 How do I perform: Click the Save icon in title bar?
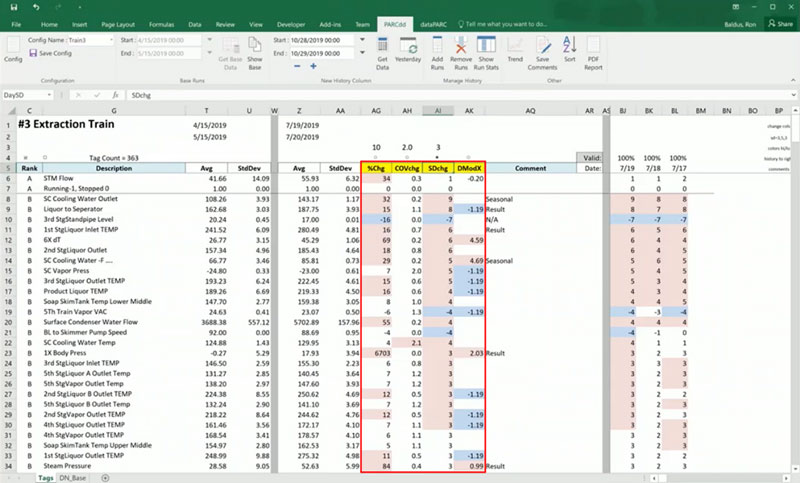(x=14, y=7)
